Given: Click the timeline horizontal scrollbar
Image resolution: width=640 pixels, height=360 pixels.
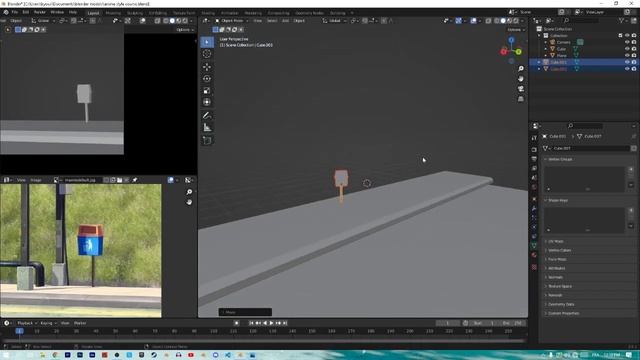Looking at the screenshot, I should pos(263,340).
